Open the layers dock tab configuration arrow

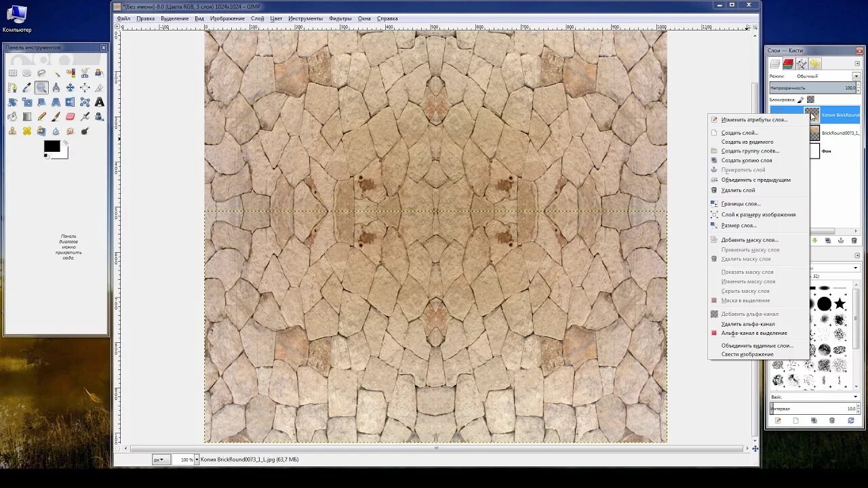[x=857, y=64]
